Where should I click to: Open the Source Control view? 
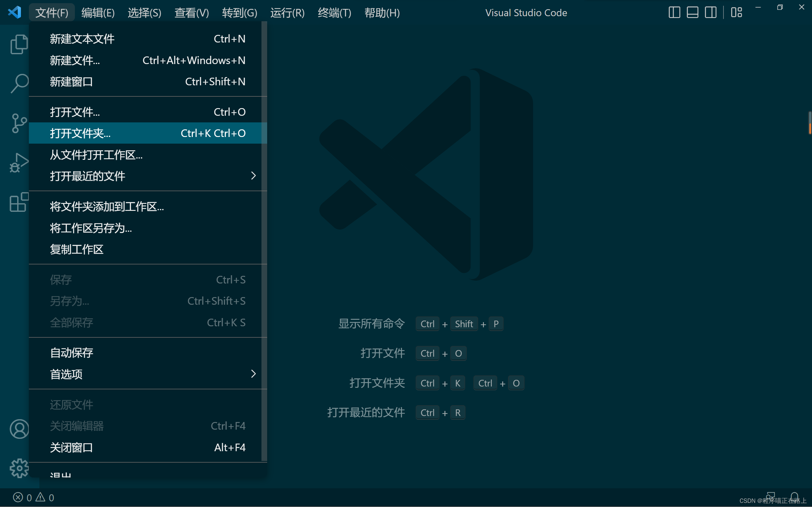pyautogui.click(x=19, y=123)
